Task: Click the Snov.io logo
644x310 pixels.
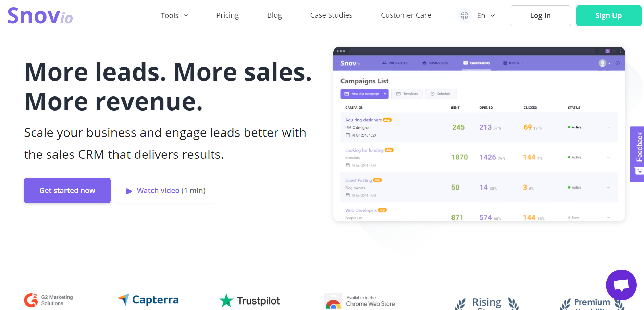Action: click(40, 16)
